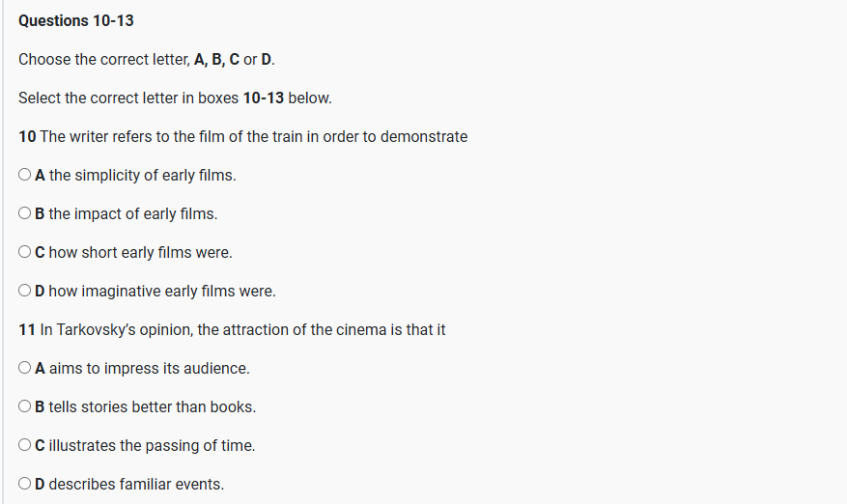Screen dimensions: 847x504
Task: Click the 'Choose the correct letter' instruction
Action: point(147,59)
